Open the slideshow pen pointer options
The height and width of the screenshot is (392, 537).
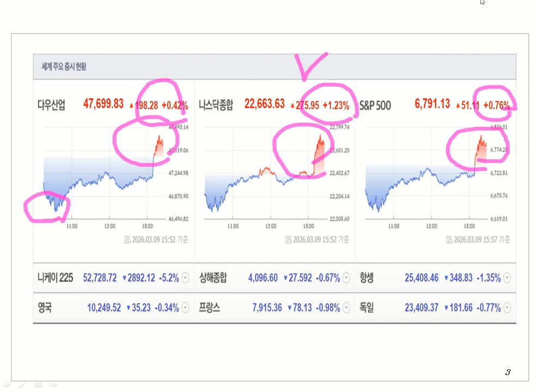click(22, 385)
